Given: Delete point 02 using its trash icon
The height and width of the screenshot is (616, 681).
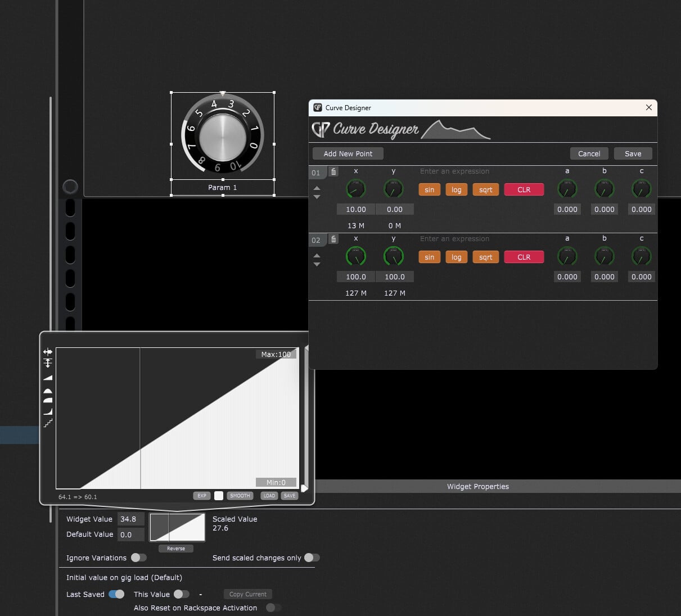Looking at the screenshot, I should pyautogui.click(x=333, y=239).
